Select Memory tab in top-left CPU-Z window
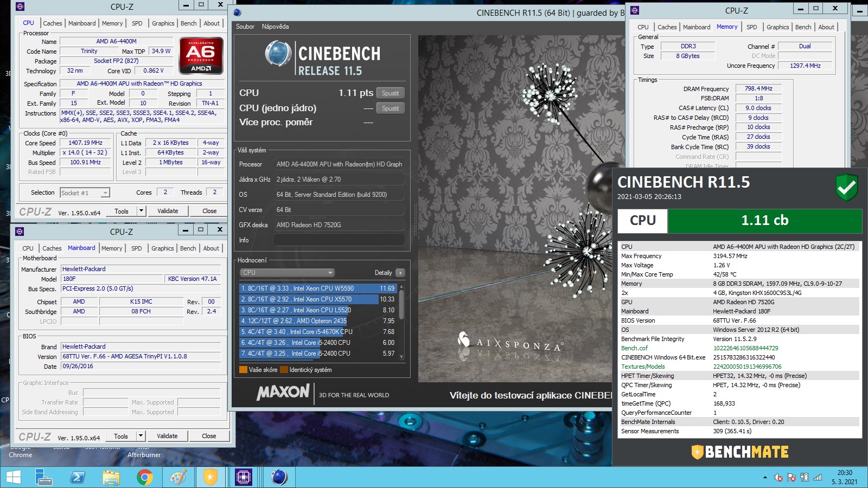Screen dimensions: 868x488 tap(112, 23)
